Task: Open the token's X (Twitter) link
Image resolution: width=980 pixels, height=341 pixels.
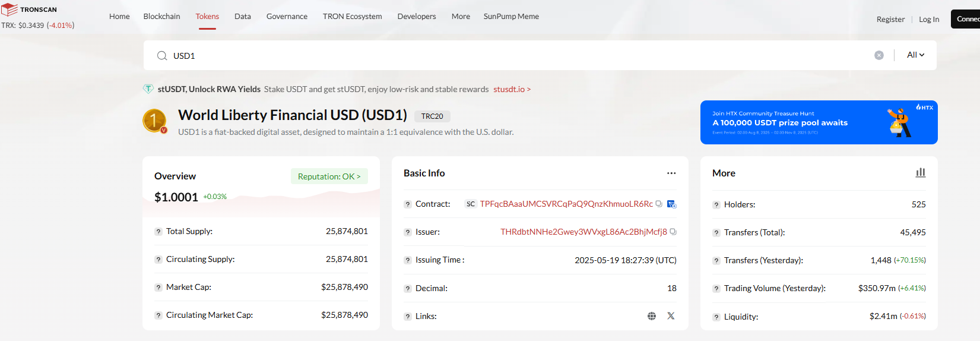Action: pos(671,316)
